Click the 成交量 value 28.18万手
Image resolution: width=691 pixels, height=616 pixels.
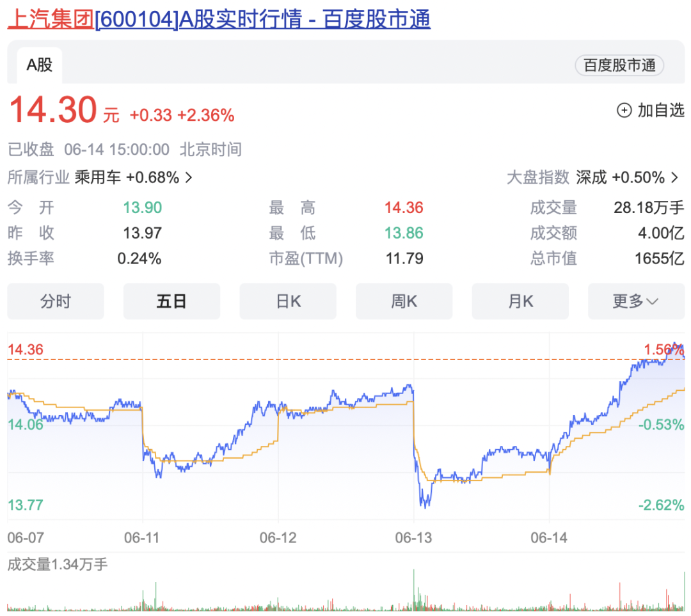tap(649, 207)
